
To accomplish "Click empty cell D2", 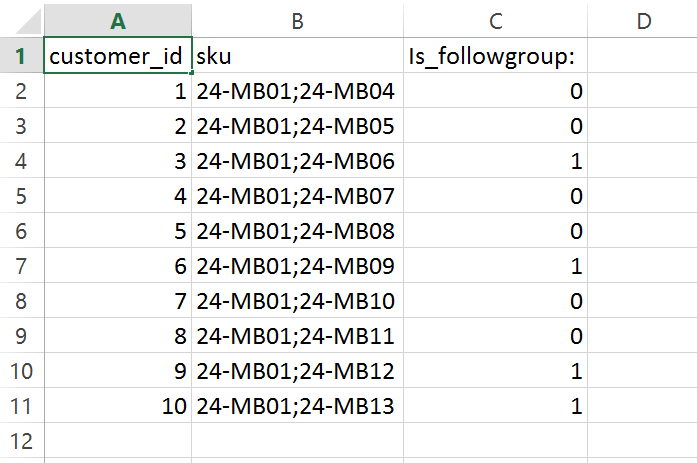I will [x=642, y=92].
